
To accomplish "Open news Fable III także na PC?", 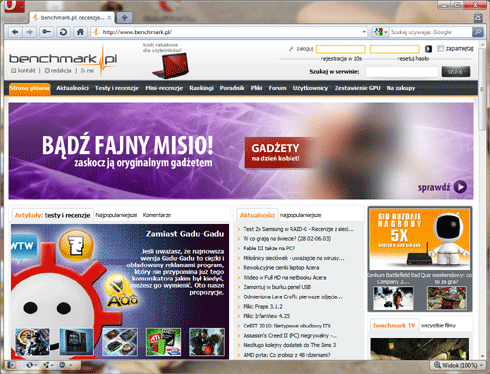I will click(x=269, y=248).
